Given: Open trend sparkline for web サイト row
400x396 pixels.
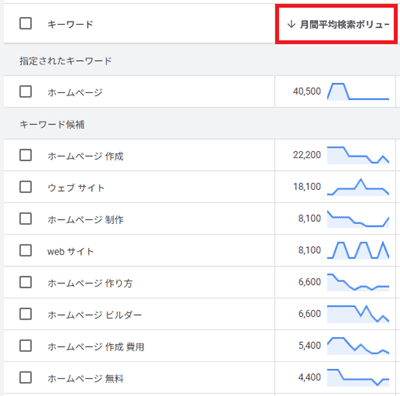Looking at the screenshot, I should tap(358, 250).
